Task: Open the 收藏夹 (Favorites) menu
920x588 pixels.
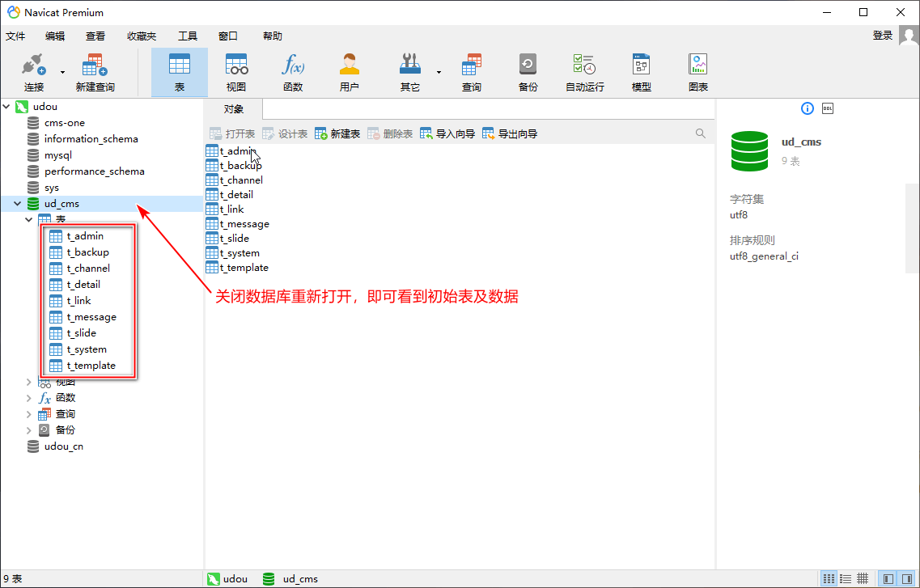Action: click(142, 36)
